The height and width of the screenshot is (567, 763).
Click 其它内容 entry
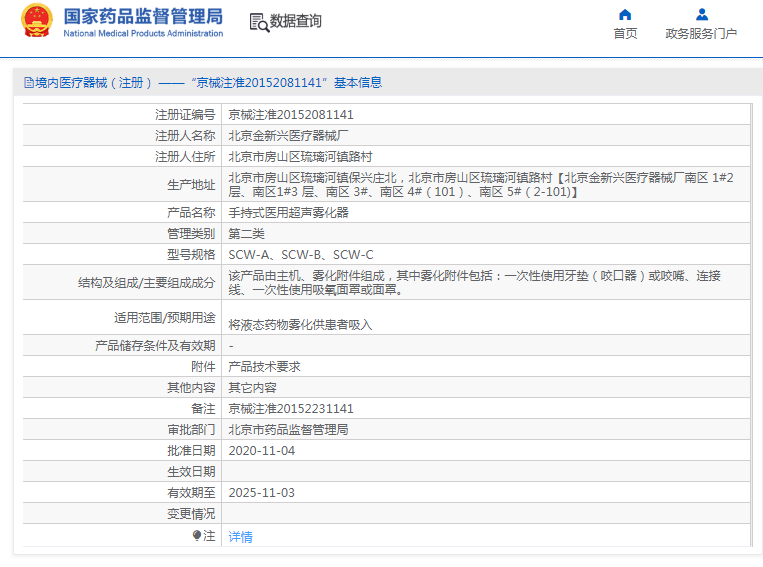coord(253,387)
